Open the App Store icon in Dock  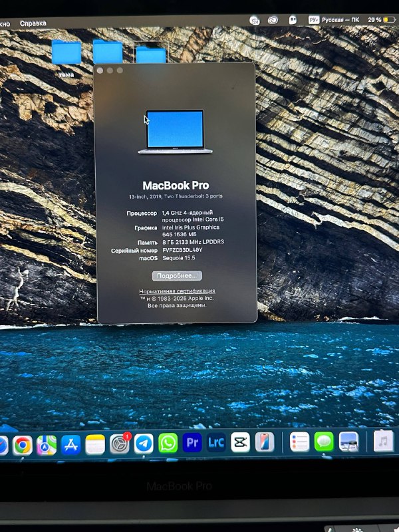70,444
